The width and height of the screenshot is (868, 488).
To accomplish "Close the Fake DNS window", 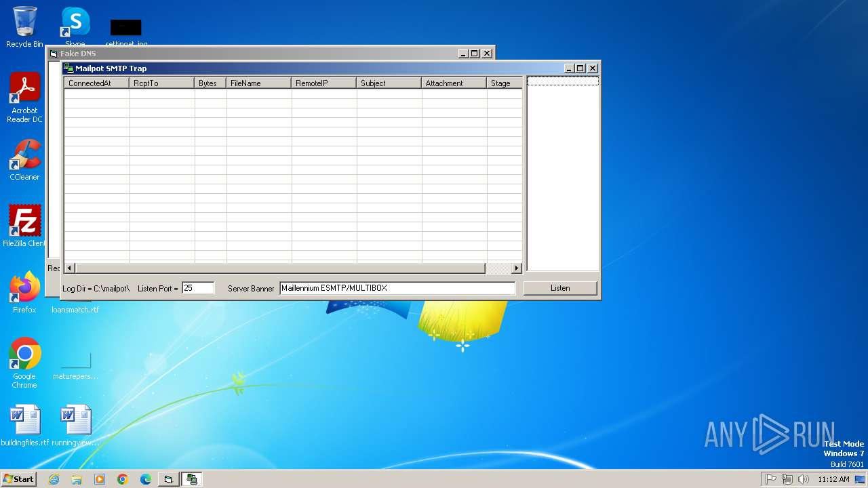I will pyautogui.click(x=487, y=54).
